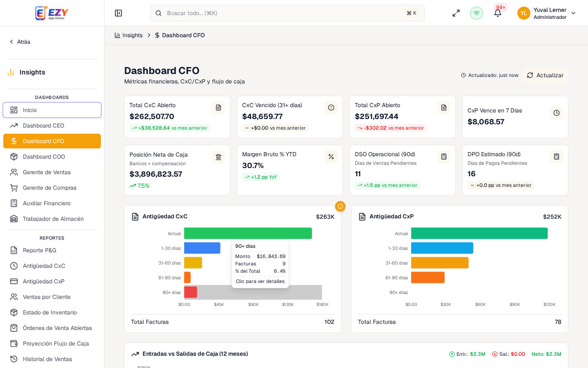Click the EZY App Demo logo
Image resolution: width=588 pixels, height=368 pixels.
tap(52, 13)
